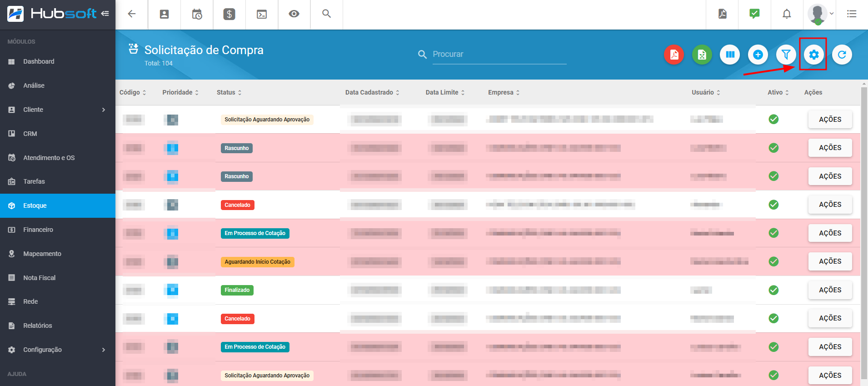Click active check icon in Finalizado row
Image resolution: width=868 pixels, height=386 pixels.
point(773,290)
